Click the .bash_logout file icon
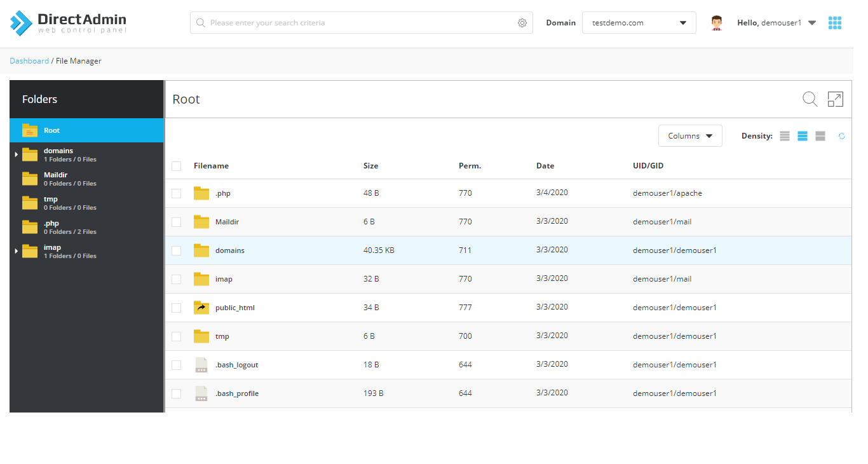 [x=201, y=365]
